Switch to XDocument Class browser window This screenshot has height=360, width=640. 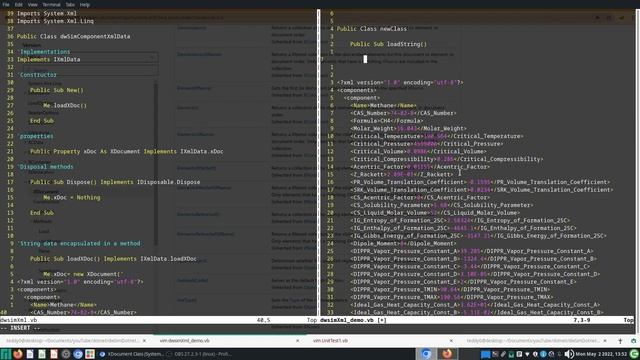pos(131,354)
